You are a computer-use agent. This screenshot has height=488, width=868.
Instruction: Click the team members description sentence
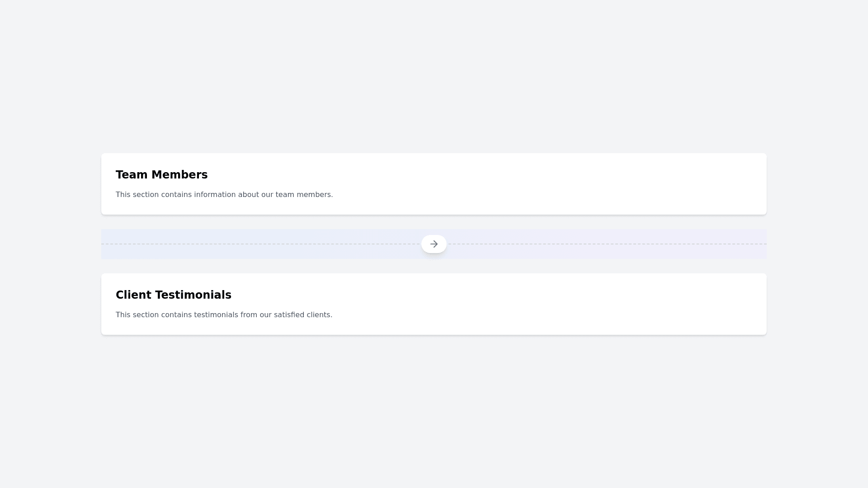(x=224, y=195)
